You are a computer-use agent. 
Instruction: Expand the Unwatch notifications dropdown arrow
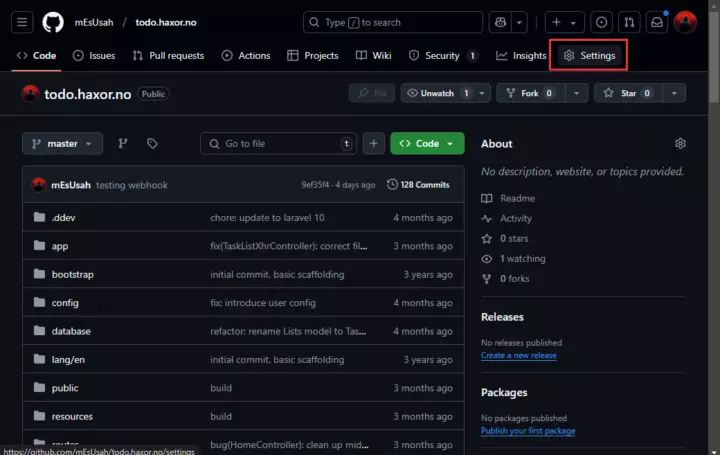482,93
